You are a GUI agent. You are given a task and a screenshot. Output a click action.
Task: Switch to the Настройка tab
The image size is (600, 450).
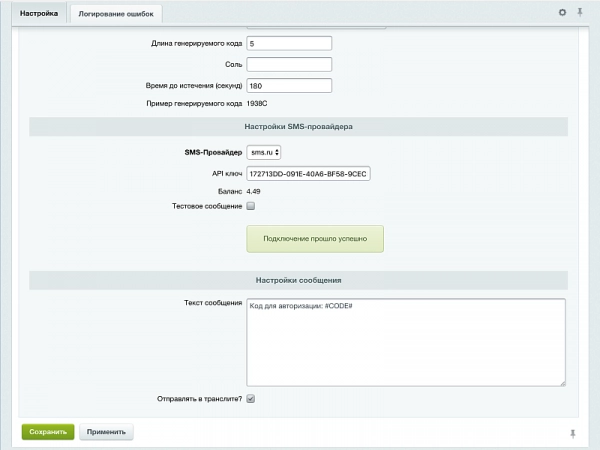pos(39,13)
